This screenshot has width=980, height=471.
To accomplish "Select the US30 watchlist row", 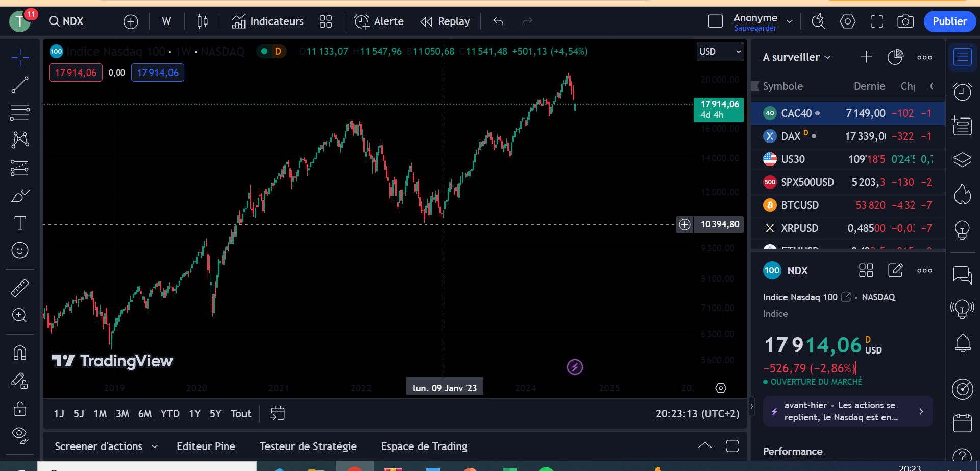I will [848, 159].
